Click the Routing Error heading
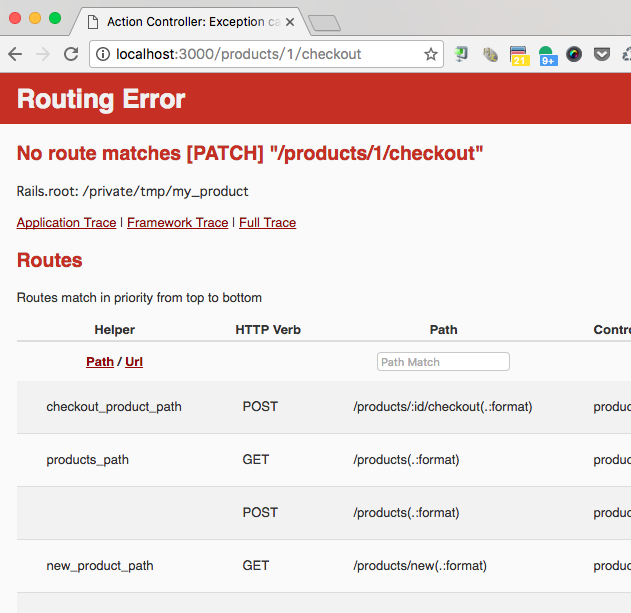This screenshot has width=631, height=613. pyautogui.click(x=101, y=99)
